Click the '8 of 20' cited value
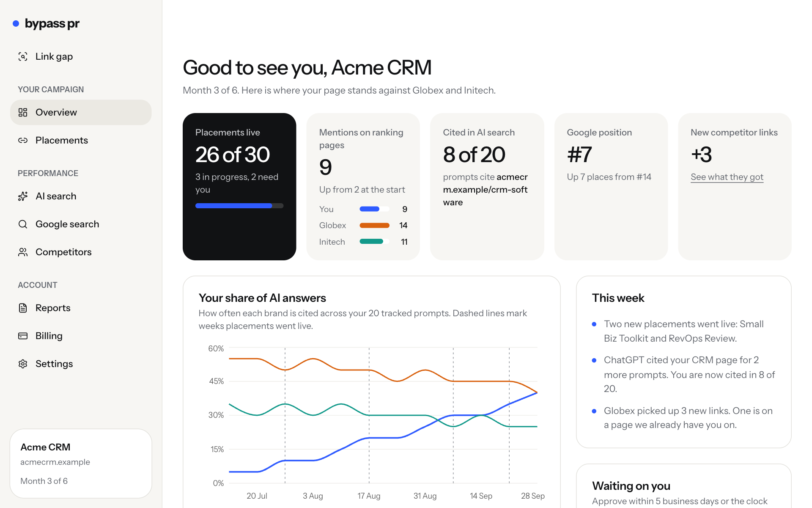Viewport: 812px width, 508px height. pyautogui.click(x=474, y=155)
